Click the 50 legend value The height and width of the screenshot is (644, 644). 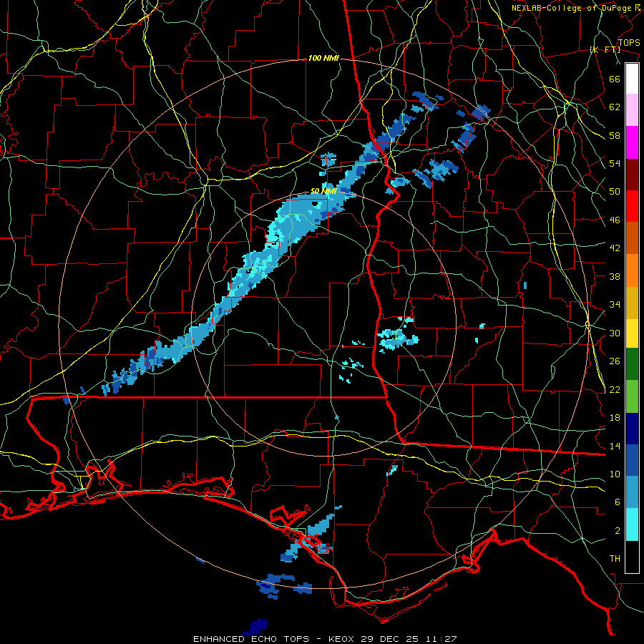point(615,192)
